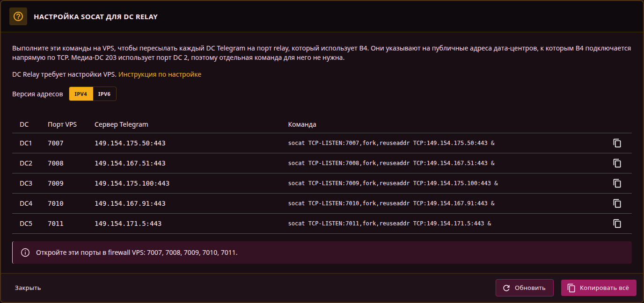Click the DC5 row label

pyautogui.click(x=26, y=224)
